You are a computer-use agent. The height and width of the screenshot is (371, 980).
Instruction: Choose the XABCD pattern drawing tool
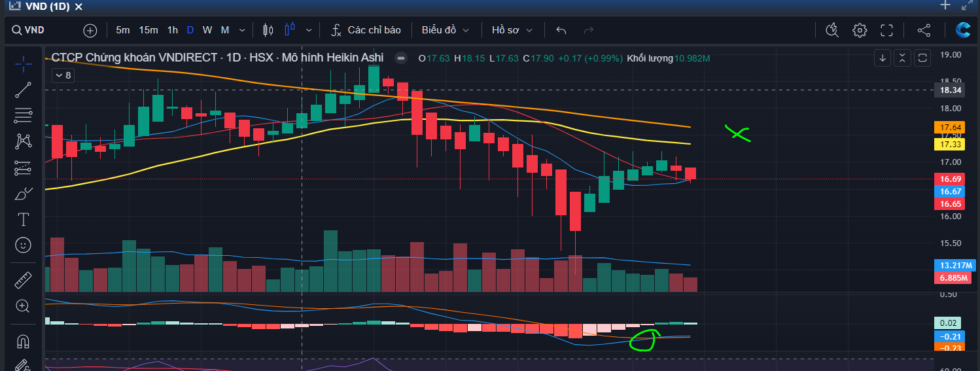click(24, 140)
